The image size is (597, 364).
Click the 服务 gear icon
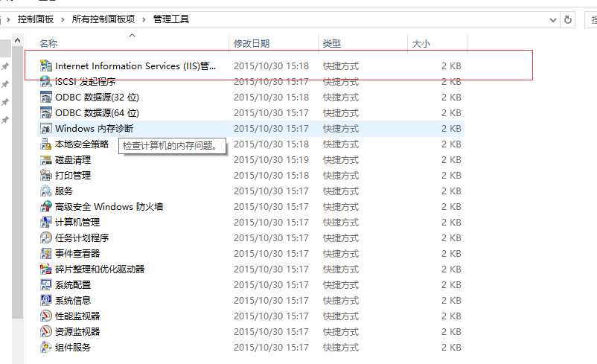click(45, 191)
